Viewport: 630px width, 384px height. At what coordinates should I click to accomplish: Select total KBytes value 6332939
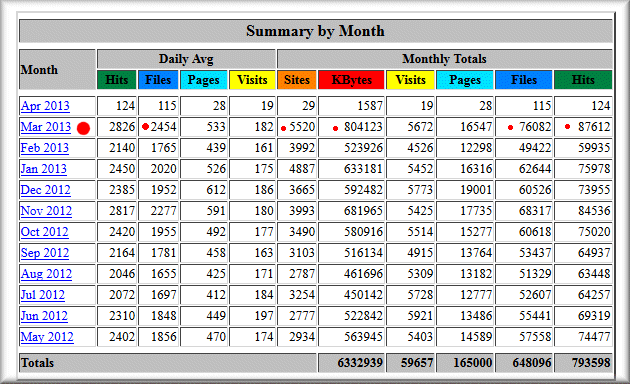[360, 363]
